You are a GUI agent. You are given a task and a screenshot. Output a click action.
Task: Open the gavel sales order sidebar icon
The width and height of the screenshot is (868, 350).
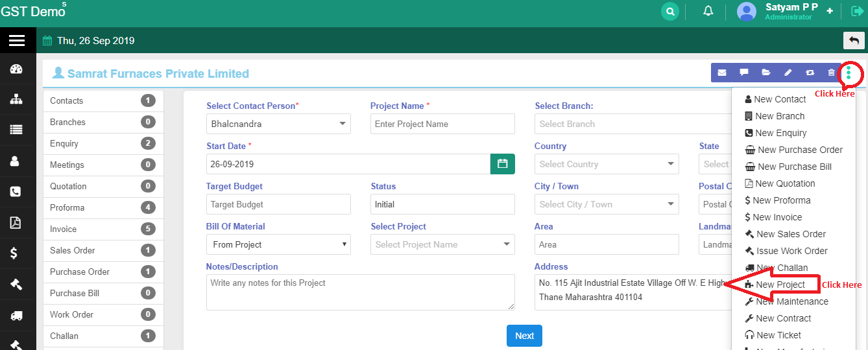[x=16, y=283]
